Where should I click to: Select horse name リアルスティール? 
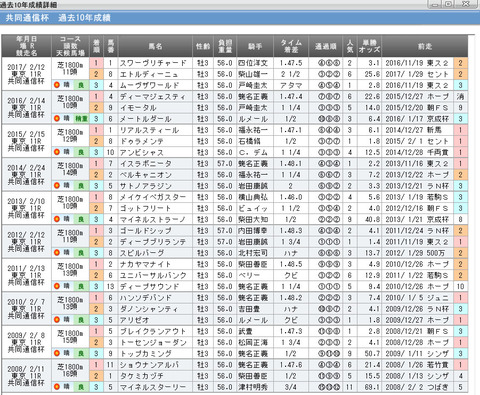pyautogui.click(x=149, y=130)
